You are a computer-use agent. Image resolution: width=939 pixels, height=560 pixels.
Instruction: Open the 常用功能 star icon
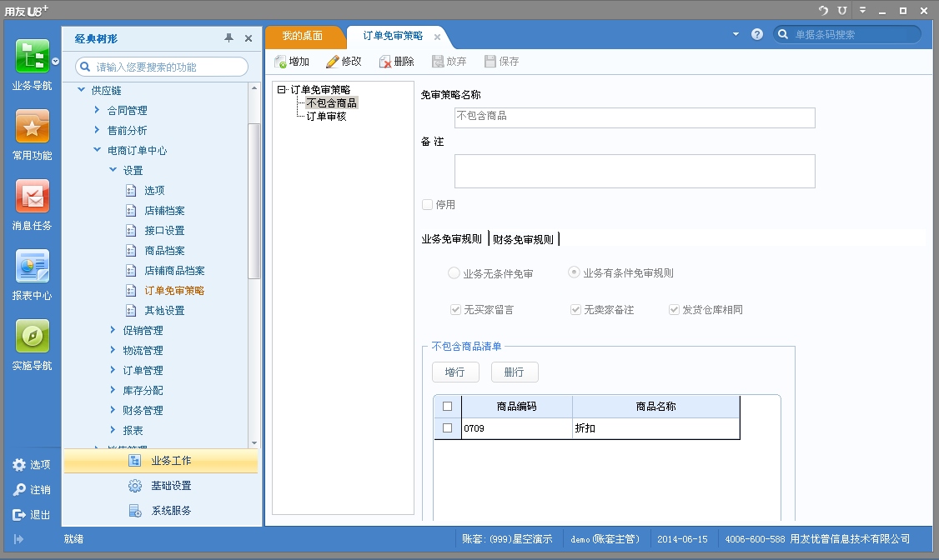pos(33,126)
